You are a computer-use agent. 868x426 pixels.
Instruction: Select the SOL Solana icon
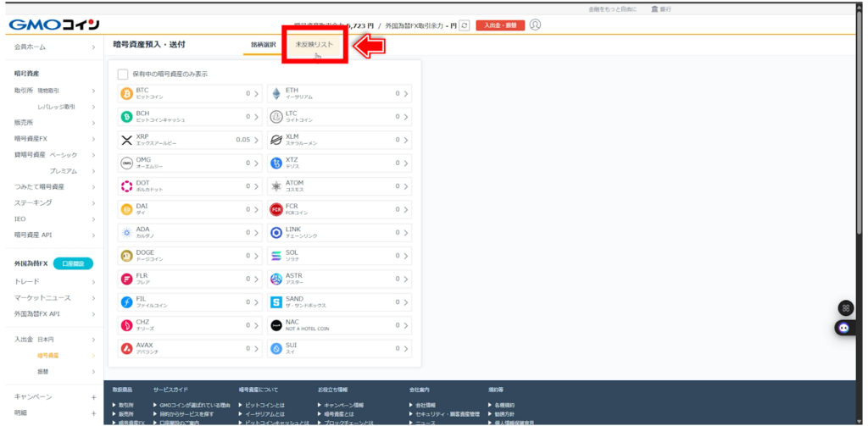(x=275, y=255)
